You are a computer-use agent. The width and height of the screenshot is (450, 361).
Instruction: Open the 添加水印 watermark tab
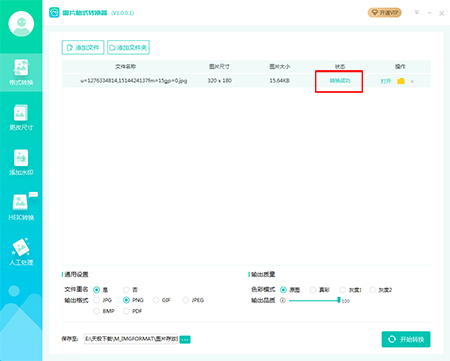[21, 162]
